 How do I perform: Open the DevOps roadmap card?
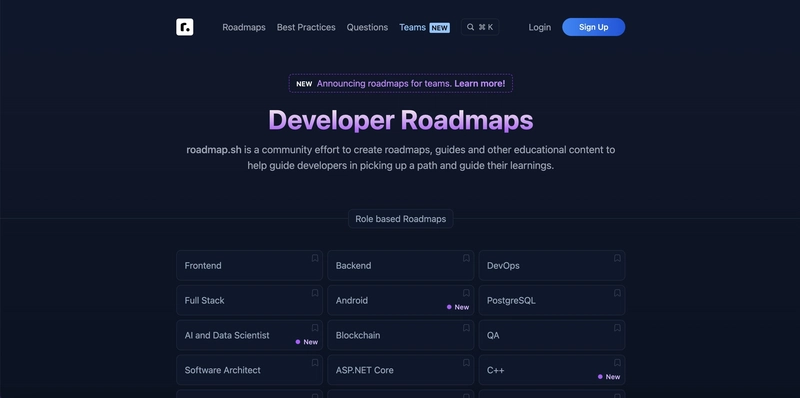[x=552, y=265]
